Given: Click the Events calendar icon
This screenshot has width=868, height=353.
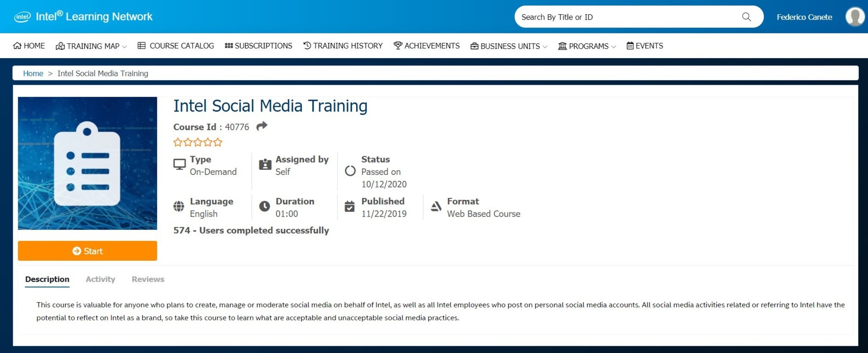Looking at the screenshot, I should [630, 46].
